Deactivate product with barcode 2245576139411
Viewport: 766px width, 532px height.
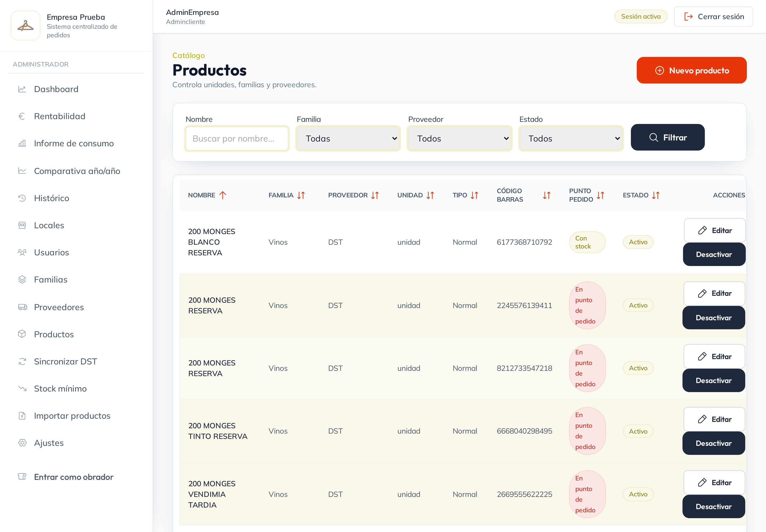pos(714,318)
